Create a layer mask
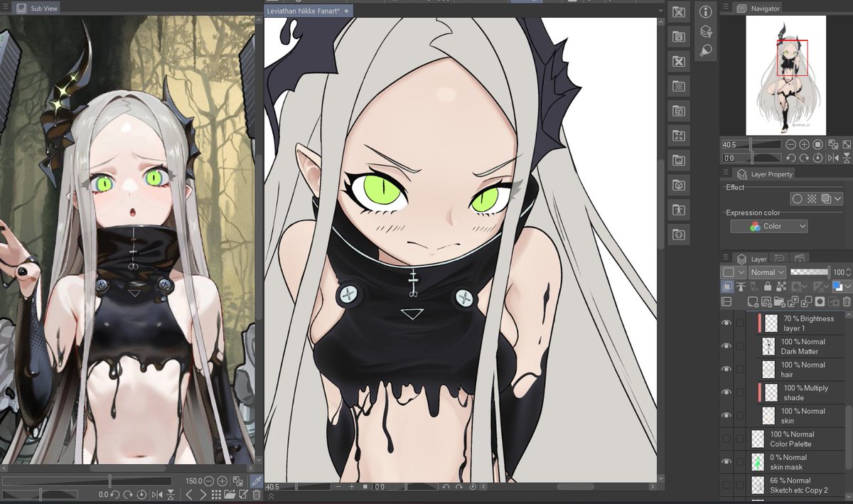The height and width of the screenshot is (504, 853). [820, 302]
